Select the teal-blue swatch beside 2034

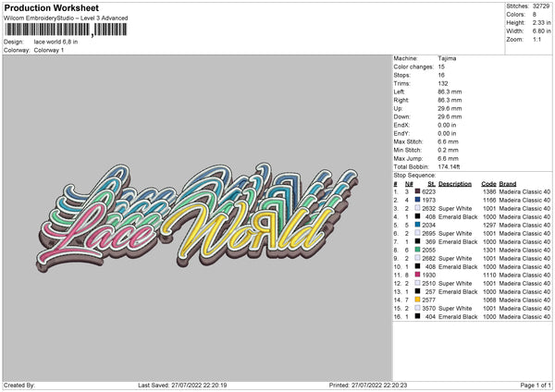pyautogui.click(x=418, y=225)
